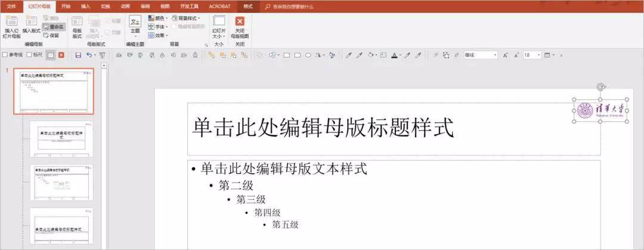Click the rounded rectangle shape icon
Screen dimensions: 644x250
[298, 55]
